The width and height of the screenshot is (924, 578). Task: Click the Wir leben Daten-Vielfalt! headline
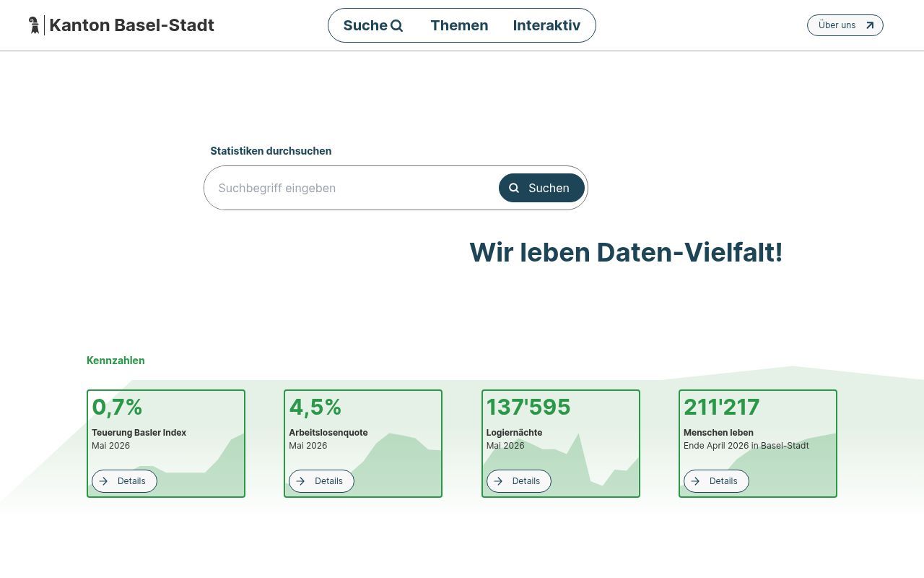(626, 252)
